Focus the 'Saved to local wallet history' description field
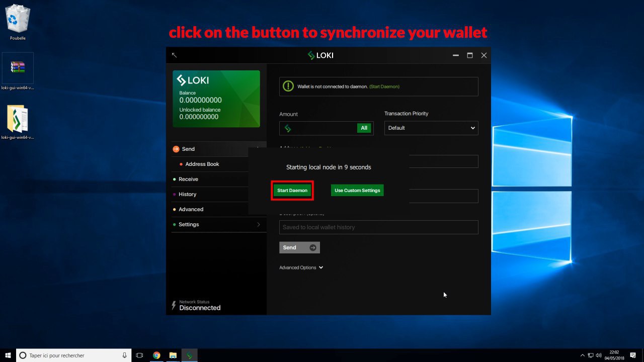The width and height of the screenshot is (644, 362). [x=378, y=227]
